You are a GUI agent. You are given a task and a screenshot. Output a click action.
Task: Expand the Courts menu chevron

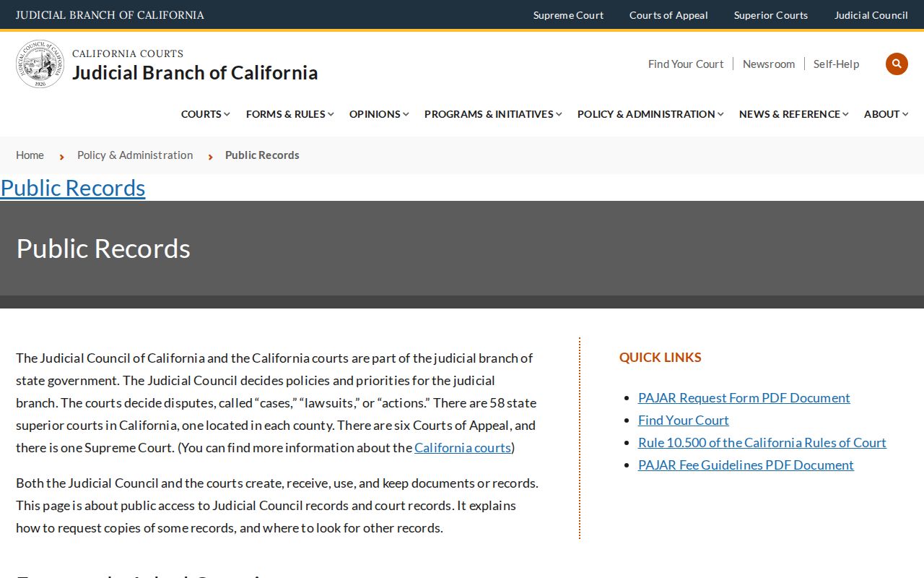227,114
